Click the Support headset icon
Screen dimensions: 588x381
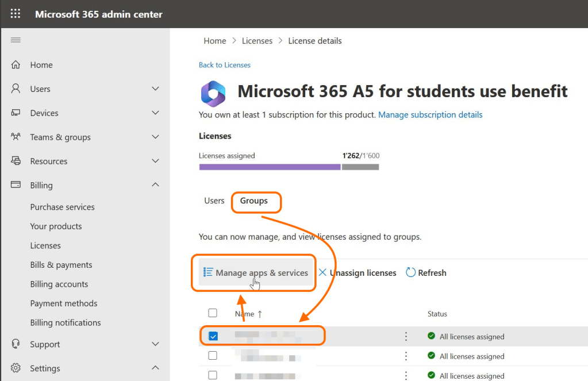pos(16,344)
